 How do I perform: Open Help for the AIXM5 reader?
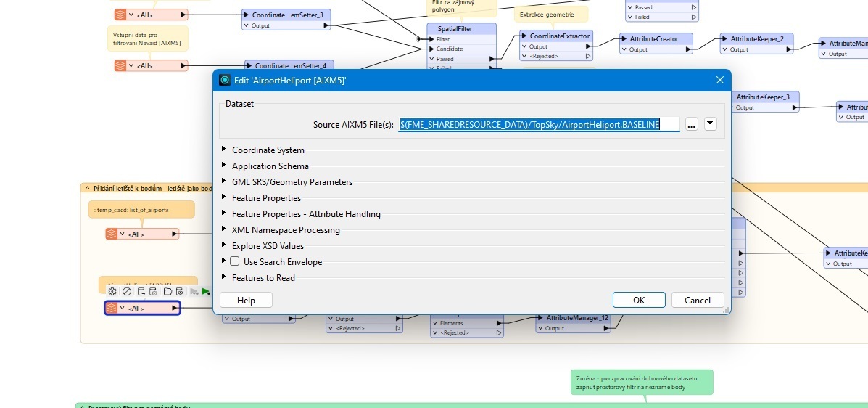pyautogui.click(x=246, y=300)
